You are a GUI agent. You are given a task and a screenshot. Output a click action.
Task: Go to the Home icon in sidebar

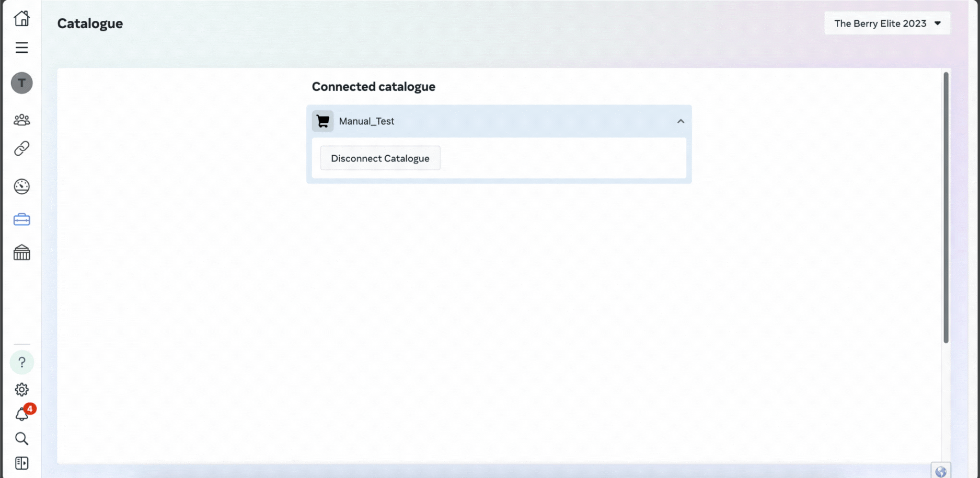(21, 18)
